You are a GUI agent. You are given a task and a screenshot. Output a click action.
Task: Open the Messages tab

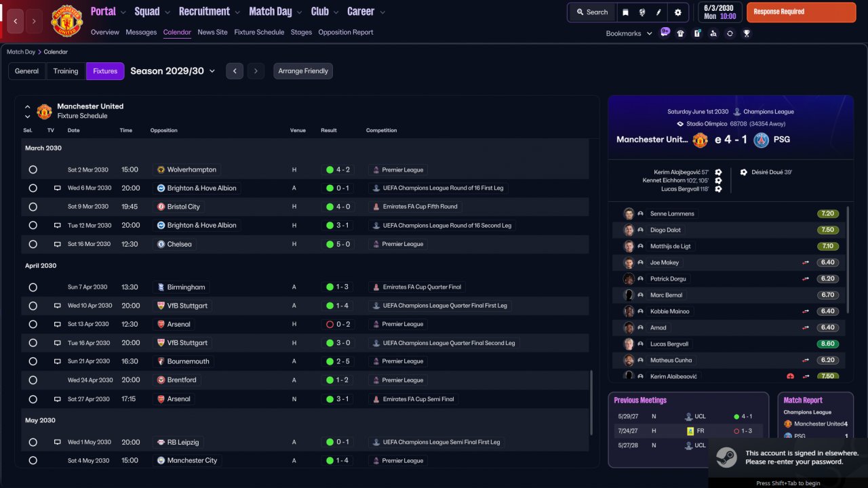point(141,32)
